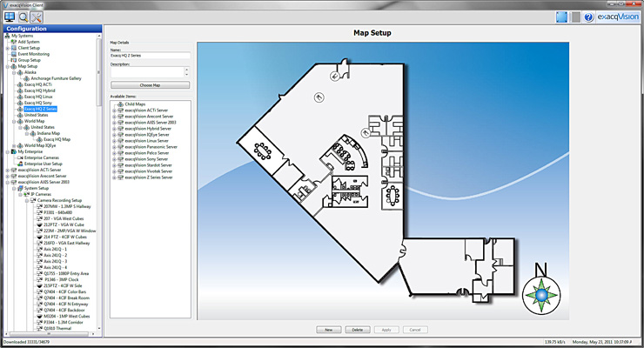The image size is (644, 348).
Task: Click the New button
Action: coord(329,330)
